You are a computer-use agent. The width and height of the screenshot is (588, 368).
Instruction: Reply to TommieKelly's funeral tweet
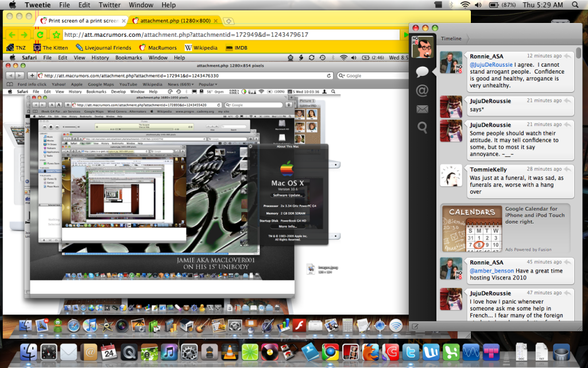[x=568, y=169]
